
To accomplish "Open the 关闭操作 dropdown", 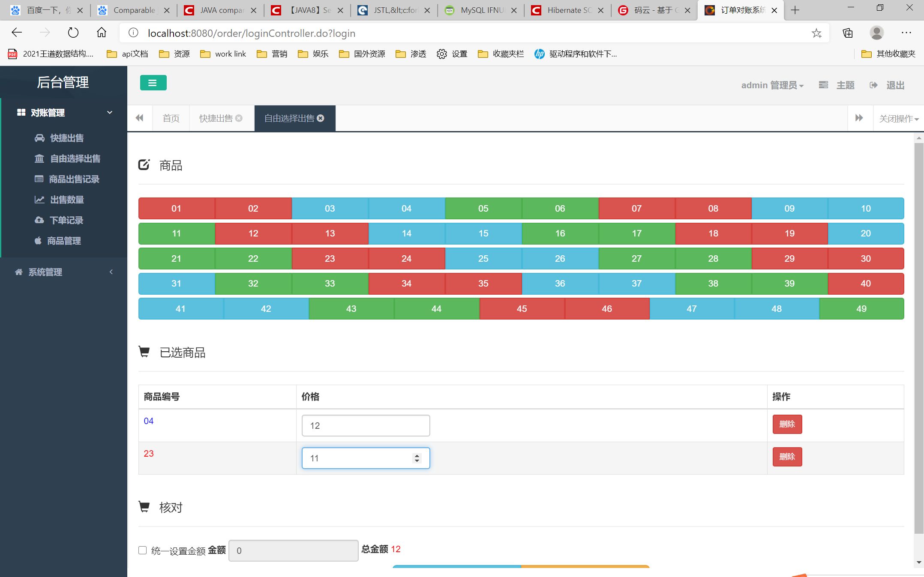I will coord(898,119).
